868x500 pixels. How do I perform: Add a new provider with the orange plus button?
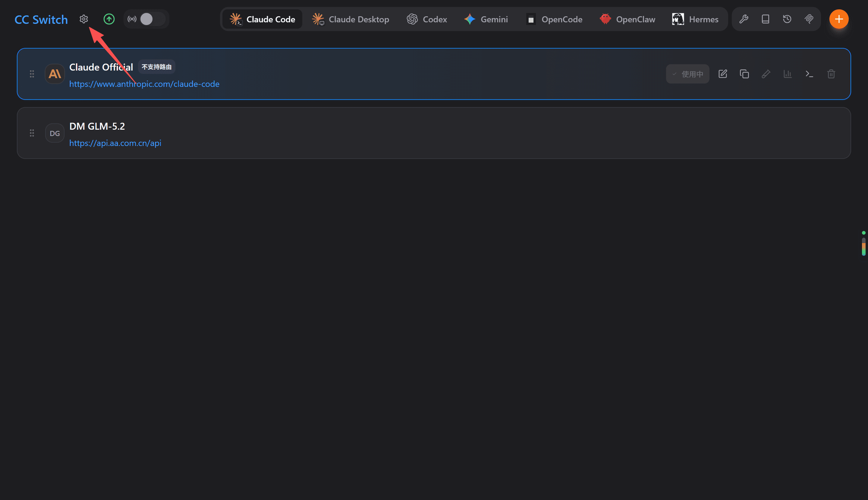839,19
